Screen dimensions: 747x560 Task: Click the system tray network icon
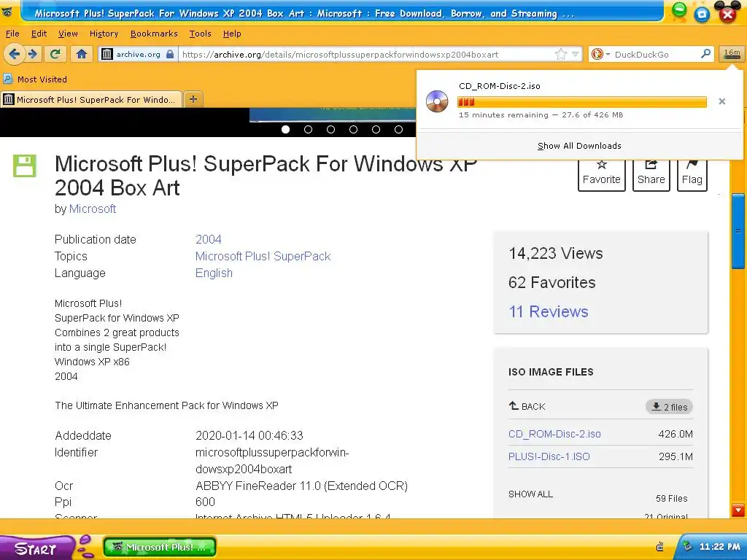pos(687,546)
